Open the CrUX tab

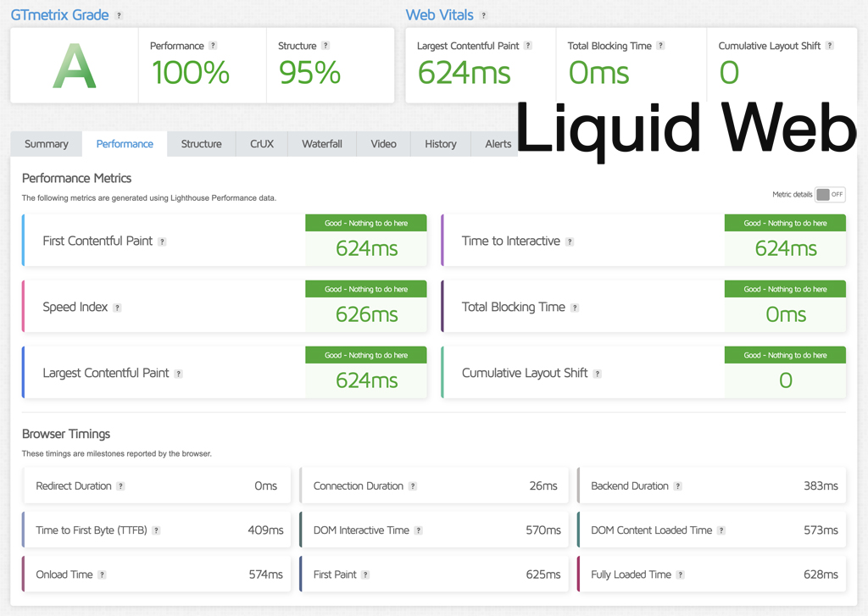(x=262, y=144)
